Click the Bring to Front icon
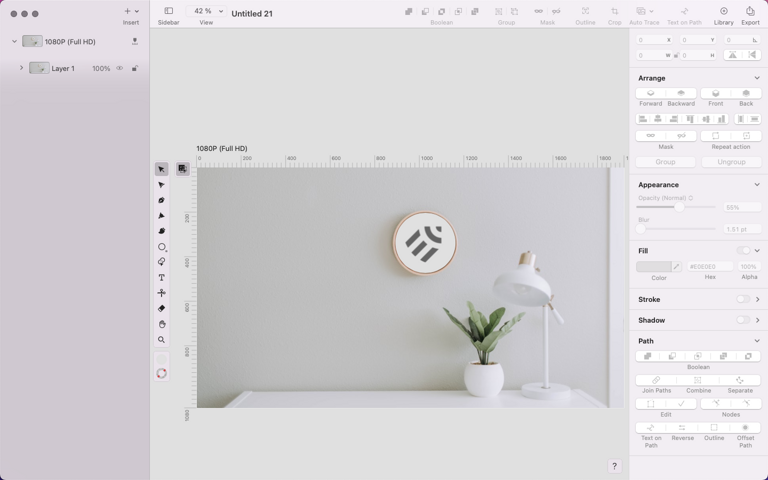This screenshot has height=480, width=768. [716, 93]
